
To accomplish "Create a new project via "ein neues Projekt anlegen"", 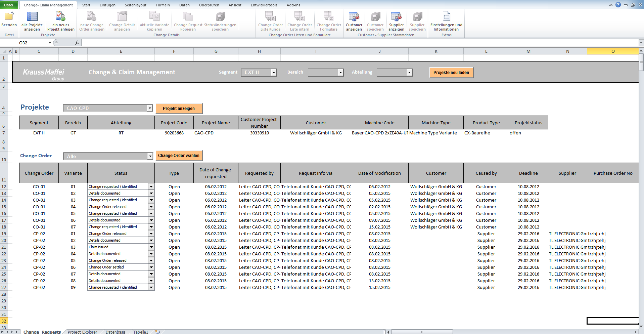I will (61, 21).
